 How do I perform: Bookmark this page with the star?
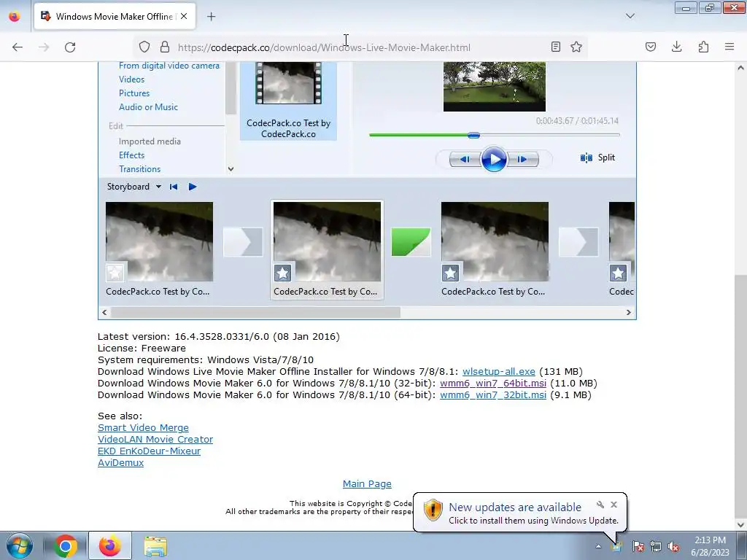click(576, 47)
